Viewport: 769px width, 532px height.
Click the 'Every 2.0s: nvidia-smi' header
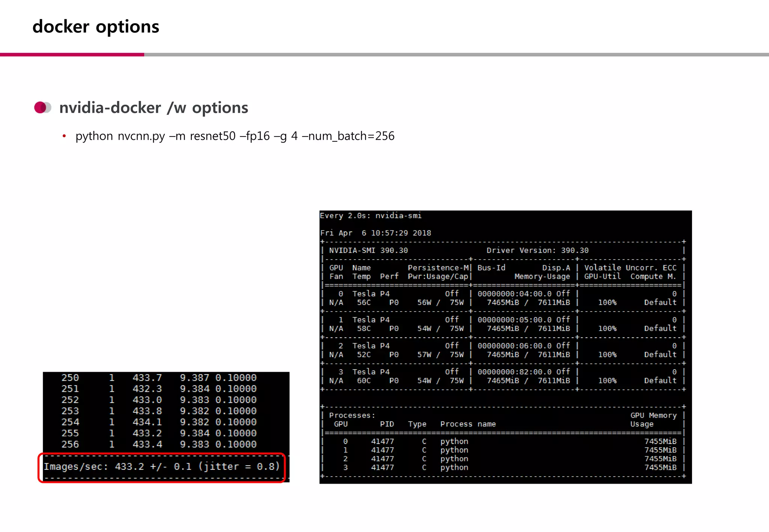click(x=371, y=216)
